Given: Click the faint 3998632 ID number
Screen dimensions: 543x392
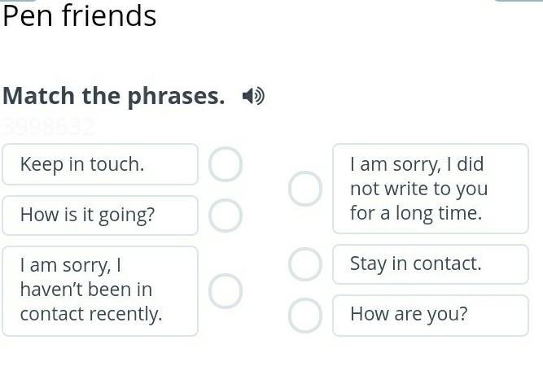Looking at the screenshot, I should 48,127.
